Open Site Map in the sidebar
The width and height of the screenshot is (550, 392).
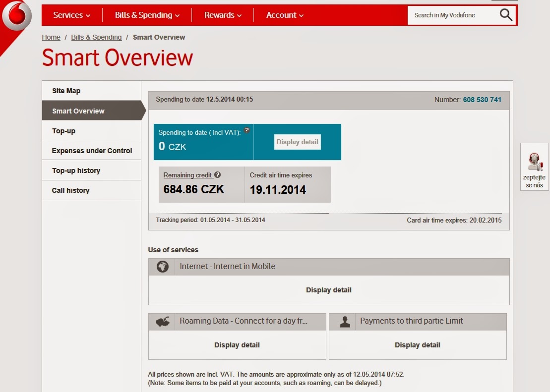pos(92,91)
